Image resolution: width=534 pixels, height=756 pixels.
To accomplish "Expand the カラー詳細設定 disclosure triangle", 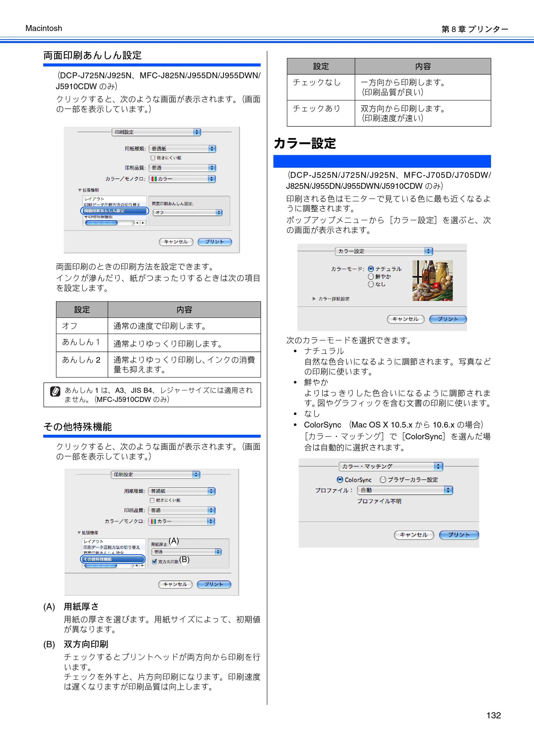I will click(x=314, y=299).
